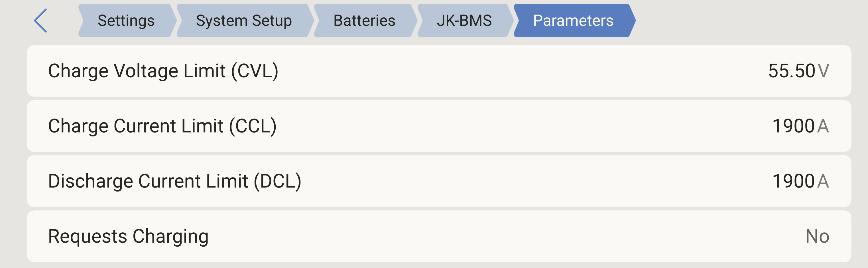Click the (CVL) abbreviation text

(x=254, y=71)
